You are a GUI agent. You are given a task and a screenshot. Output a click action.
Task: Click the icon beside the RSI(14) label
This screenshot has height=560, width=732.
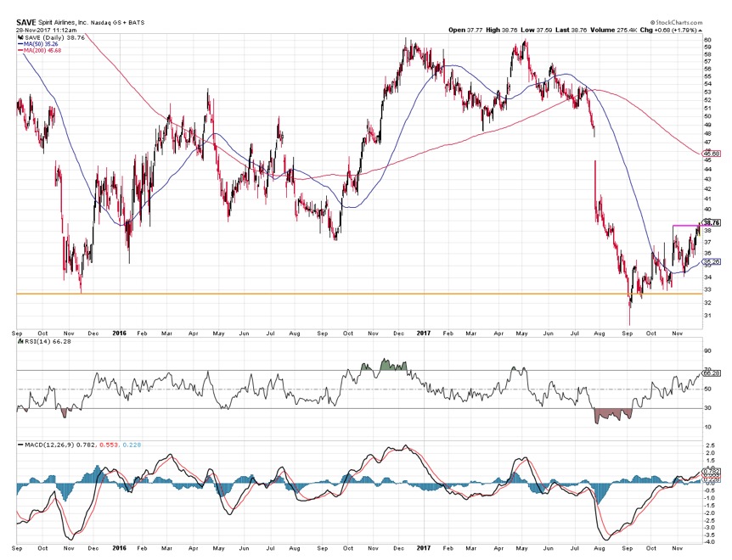coord(20,341)
